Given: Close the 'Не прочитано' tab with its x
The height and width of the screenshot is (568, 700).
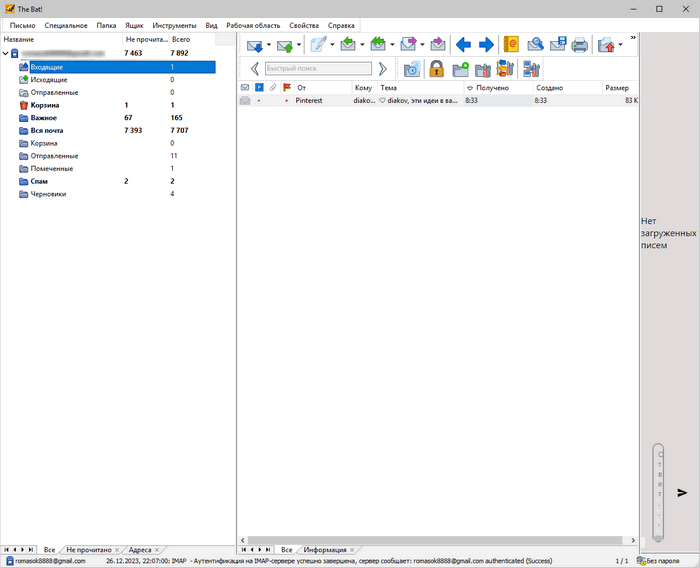Looking at the screenshot, I should click(117, 550).
